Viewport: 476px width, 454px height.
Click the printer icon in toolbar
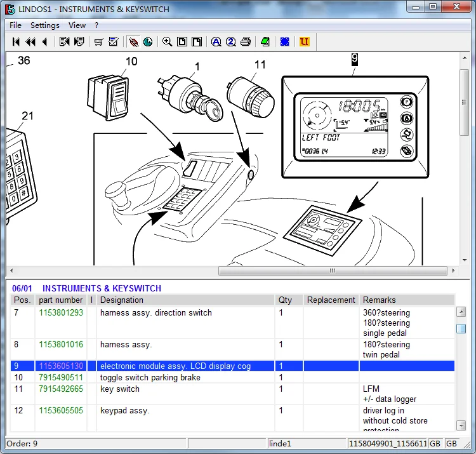point(246,42)
